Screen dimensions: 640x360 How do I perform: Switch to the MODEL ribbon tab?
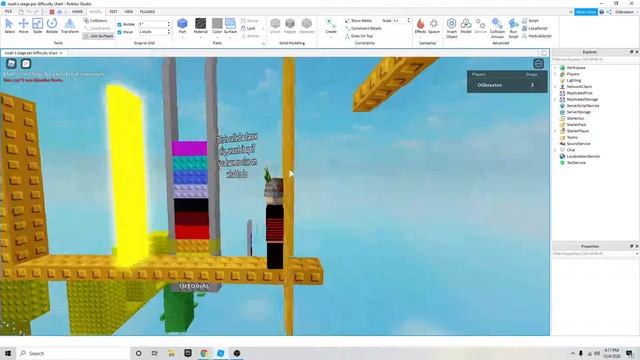(x=96, y=12)
